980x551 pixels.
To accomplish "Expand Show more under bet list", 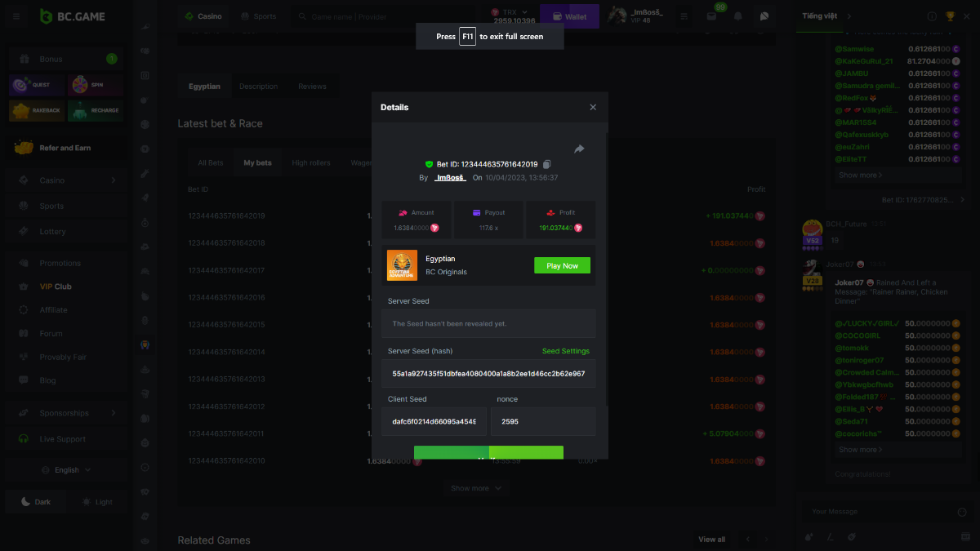I will click(476, 488).
